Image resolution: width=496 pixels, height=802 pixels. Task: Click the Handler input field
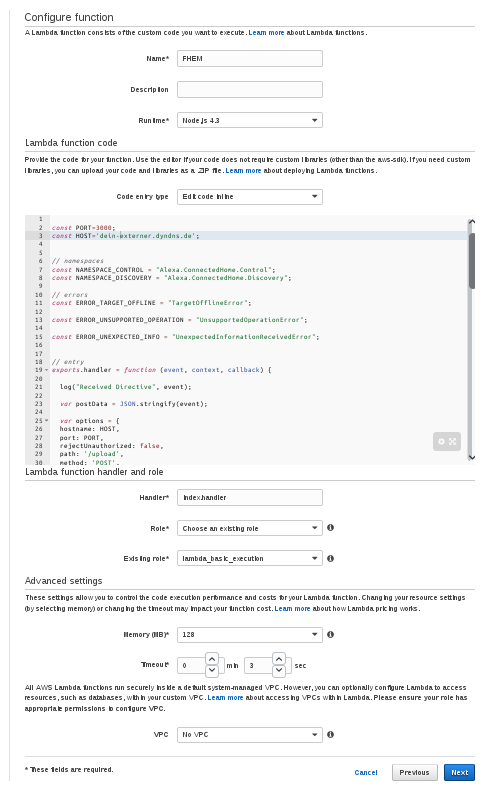(x=250, y=497)
